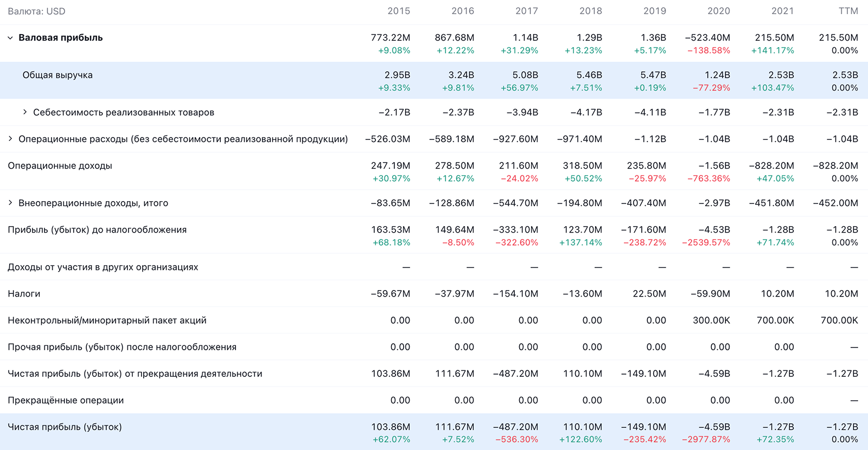Click pretax income value −333.10M
This screenshot has height=450, width=868.
click(x=515, y=230)
